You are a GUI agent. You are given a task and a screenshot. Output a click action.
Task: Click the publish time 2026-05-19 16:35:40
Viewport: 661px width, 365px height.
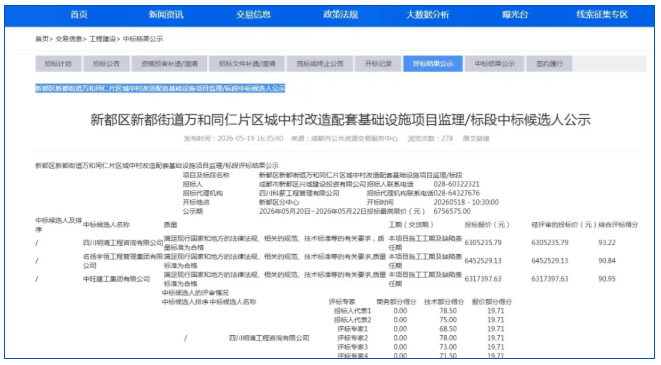(250, 138)
